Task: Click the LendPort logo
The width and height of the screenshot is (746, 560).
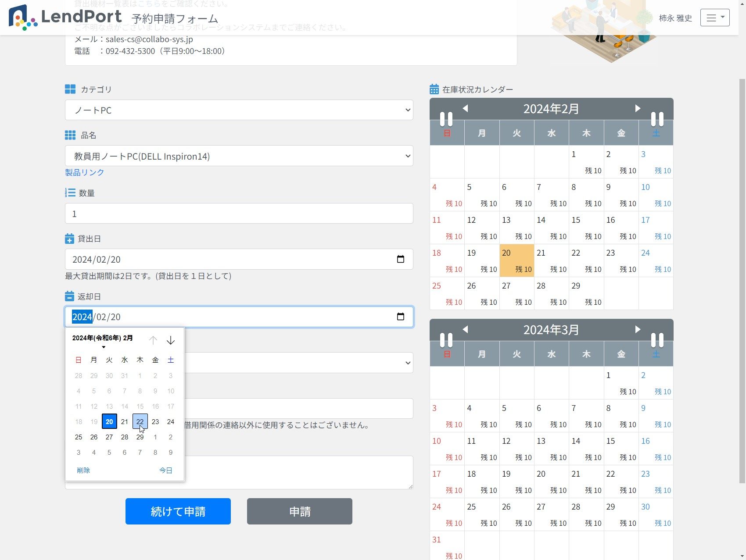Action: click(65, 18)
